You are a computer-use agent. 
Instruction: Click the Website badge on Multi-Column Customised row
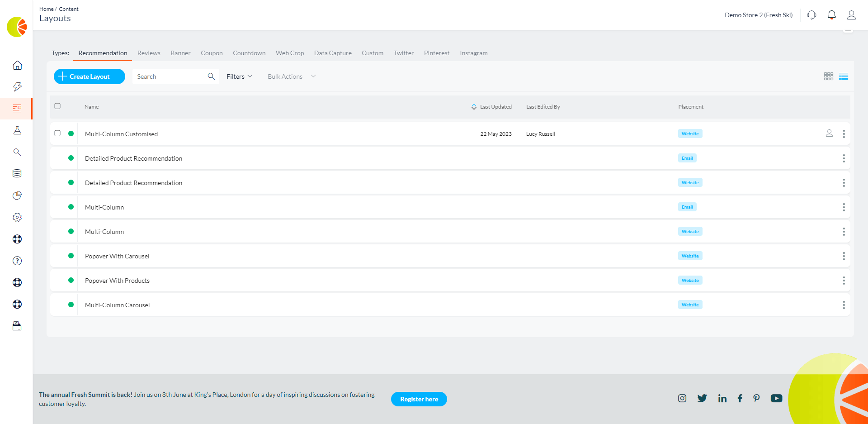tap(690, 133)
